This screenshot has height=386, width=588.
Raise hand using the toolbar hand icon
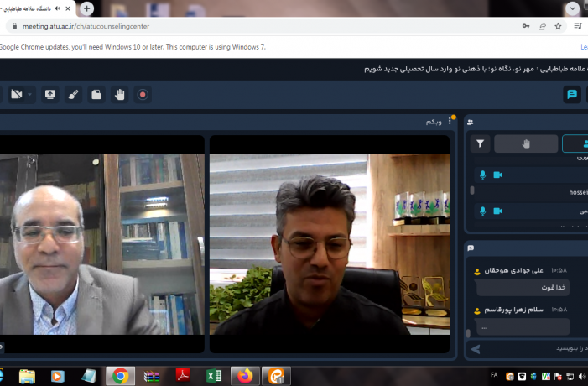click(x=120, y=94)
